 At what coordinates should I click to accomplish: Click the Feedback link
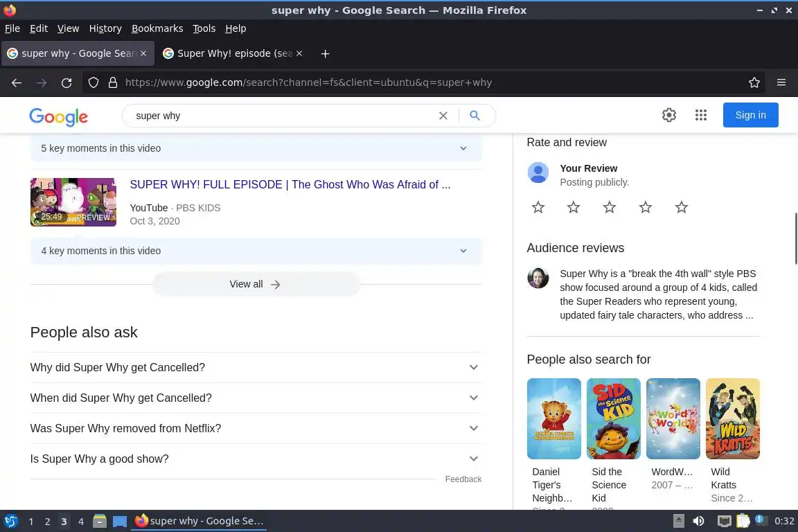463,479
